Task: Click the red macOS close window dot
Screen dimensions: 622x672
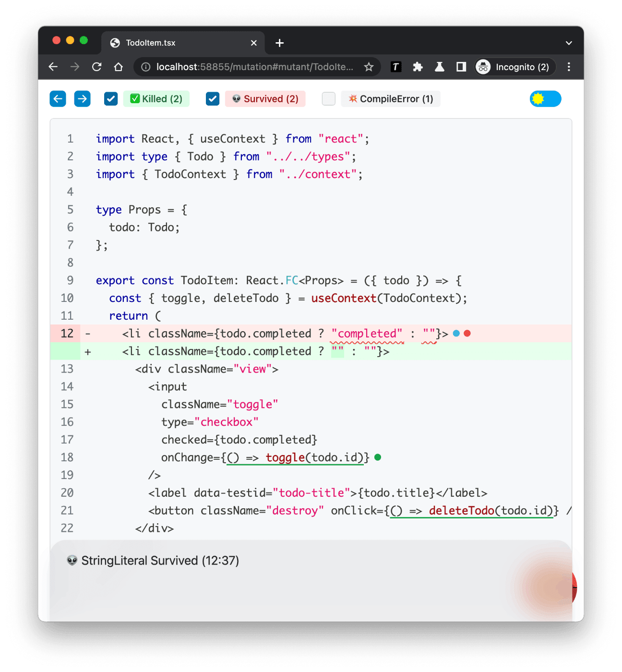Action: (56, 40)
